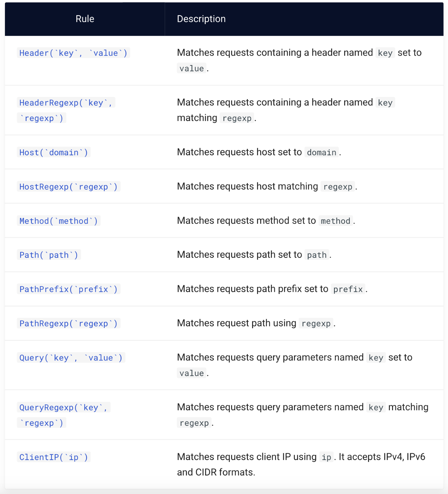Click the inline code 'method' in the Method description

(x=335, y=221)
